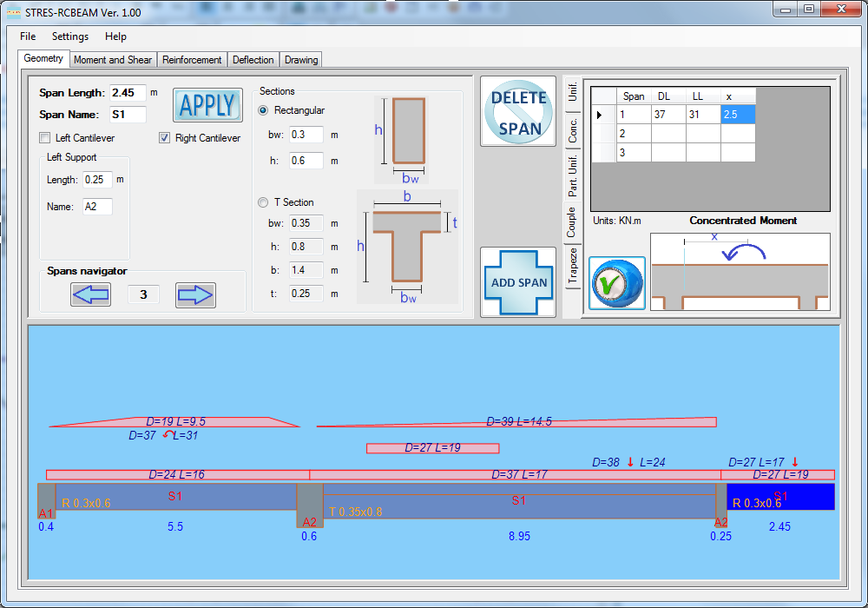The width and height of the screenshot is (868, 608).
Task: Click the A1 support column
Action: pos(47,501)
